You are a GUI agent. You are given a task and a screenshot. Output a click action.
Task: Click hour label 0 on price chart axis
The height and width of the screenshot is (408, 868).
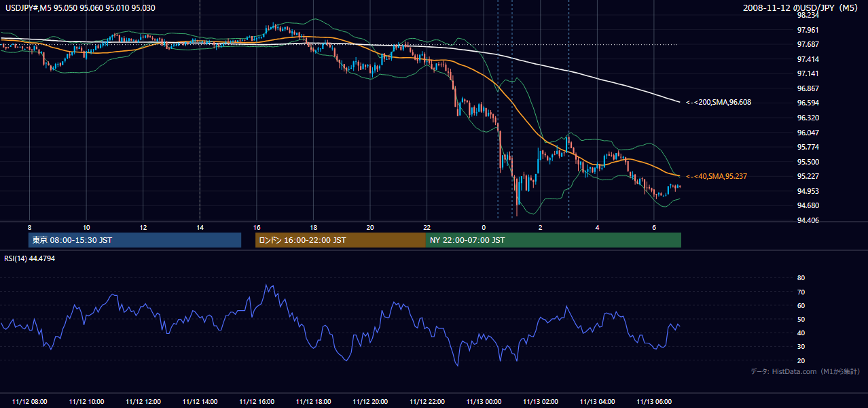pos(484,226)
